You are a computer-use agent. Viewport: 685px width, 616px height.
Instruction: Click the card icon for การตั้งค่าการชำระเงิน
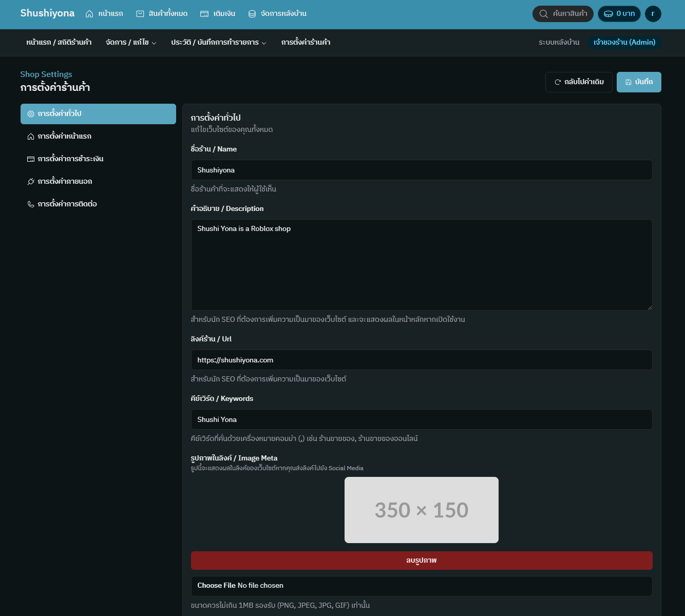tap(31, 159)
